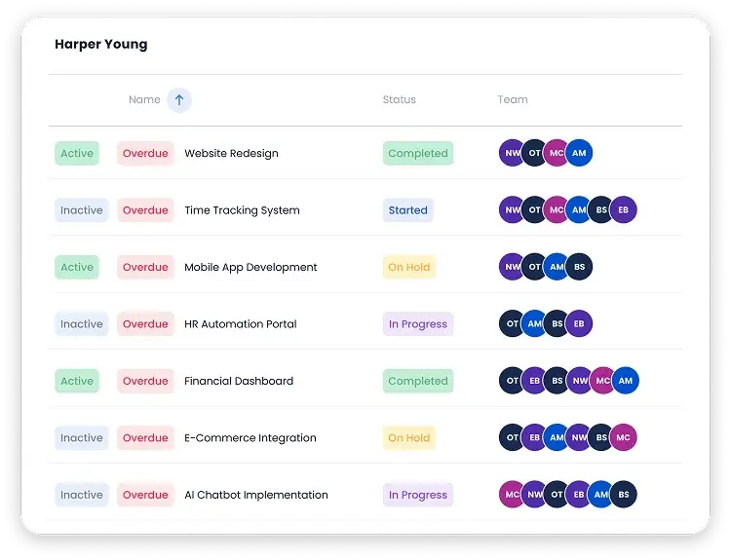
Task: Open the AI Chatbot Implementation project
Action: (x=256, y=495)
